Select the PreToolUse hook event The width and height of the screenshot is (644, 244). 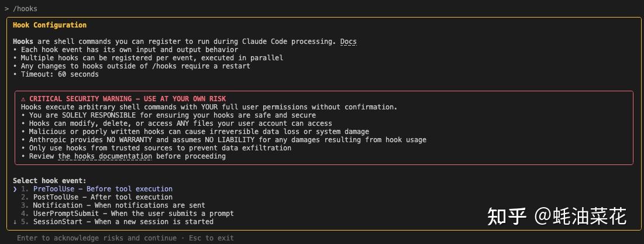tap(102, 189)
